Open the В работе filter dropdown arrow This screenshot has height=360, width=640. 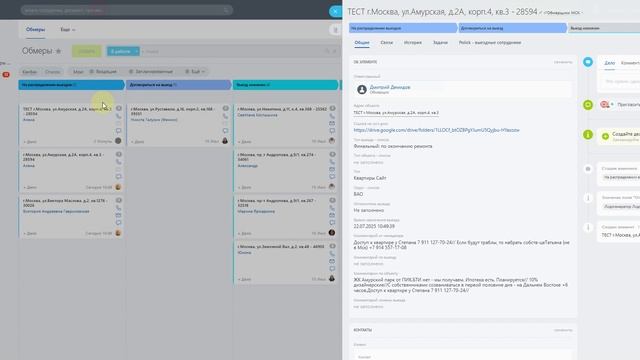point(136,51)
